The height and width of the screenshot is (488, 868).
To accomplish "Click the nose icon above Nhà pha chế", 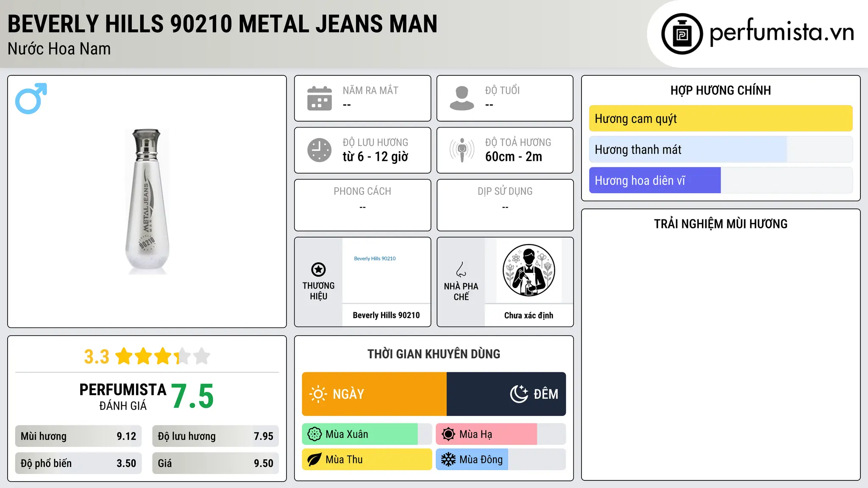I will (x=461, y=269).
